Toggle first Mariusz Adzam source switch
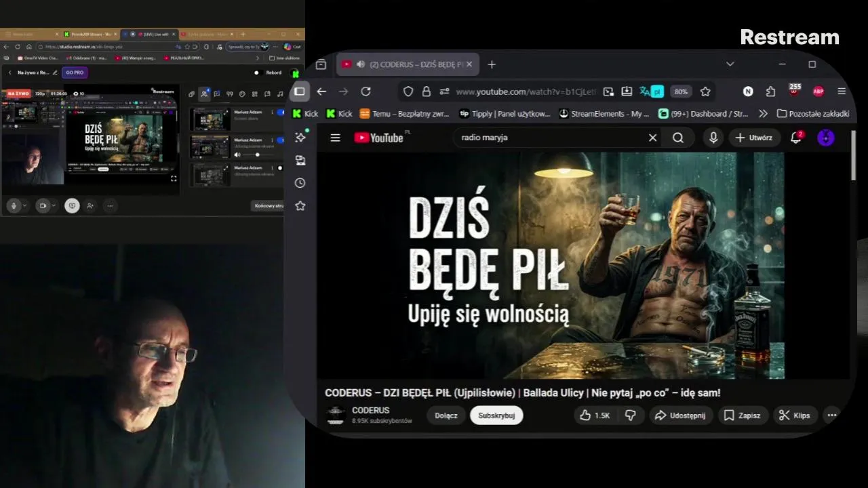 [x=280, y=112]
